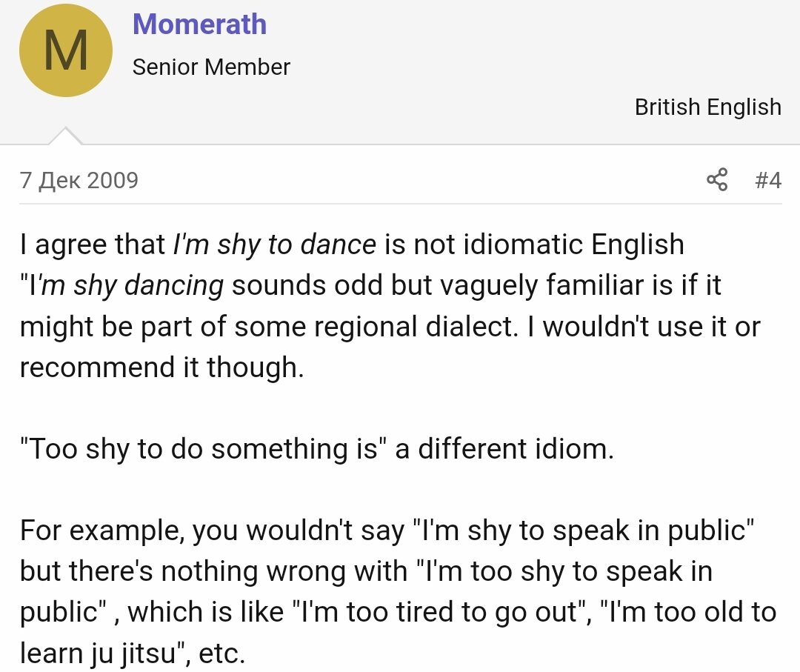Viewport: 800px width, 672px height.
Task: Click the post date 7 Дек 2009
Action: (79, 180)
